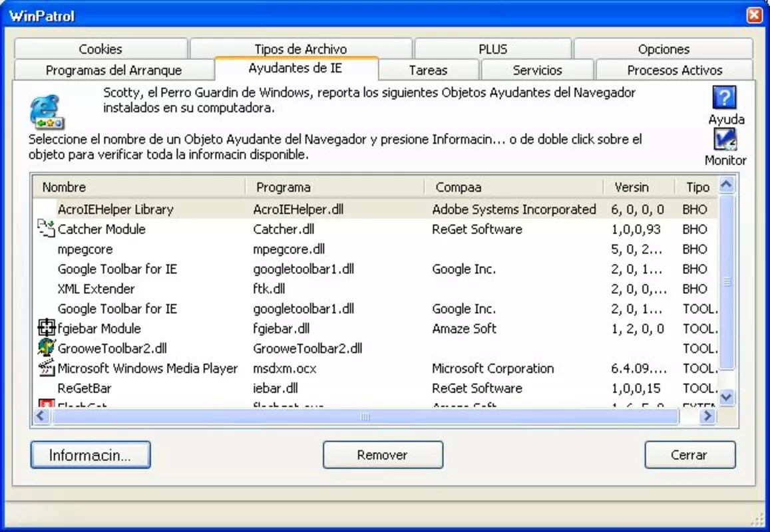Click the fgiebar.dll program cell
Viewport: 770px width, 532px height.
(x=281, y=328)
